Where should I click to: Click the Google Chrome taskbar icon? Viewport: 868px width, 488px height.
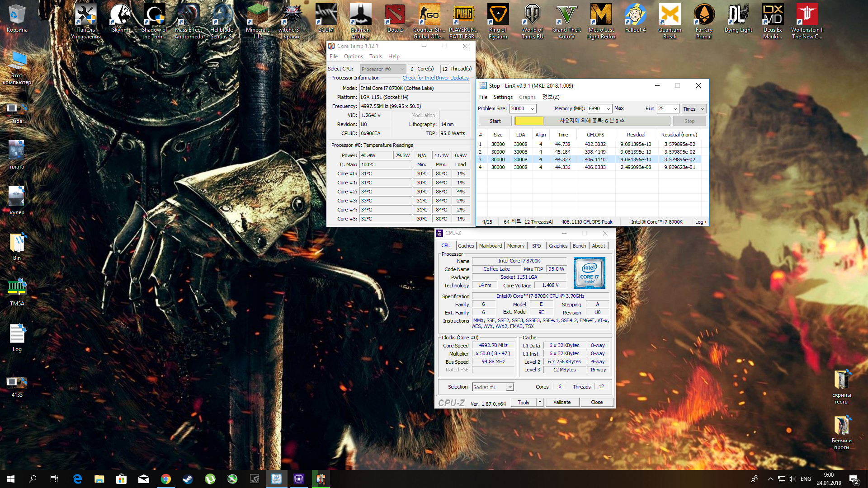[x=166, y=479]
